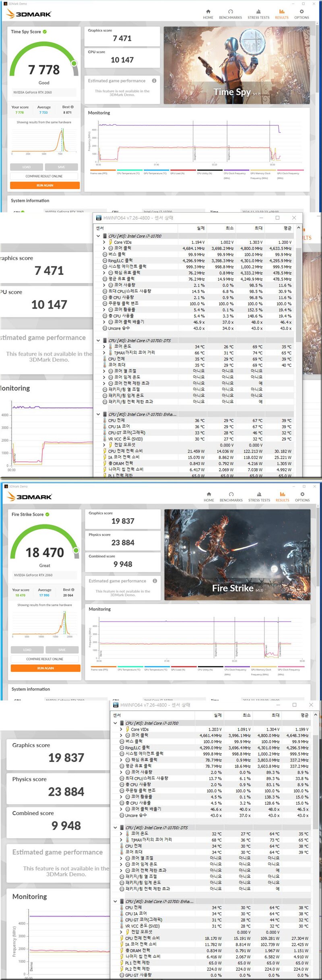322x980 pixels.
Task: Select RESULTS tab in the Time Spy 3DMark window
Action: (282, 14)
